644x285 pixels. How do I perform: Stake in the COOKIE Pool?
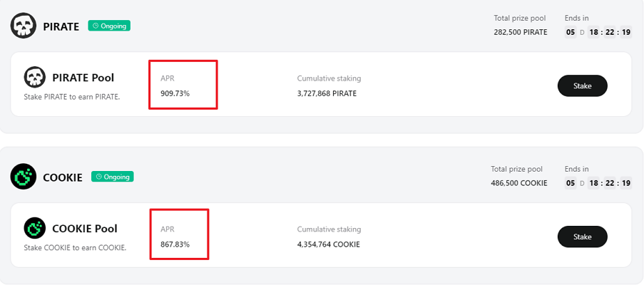(583, 237)
